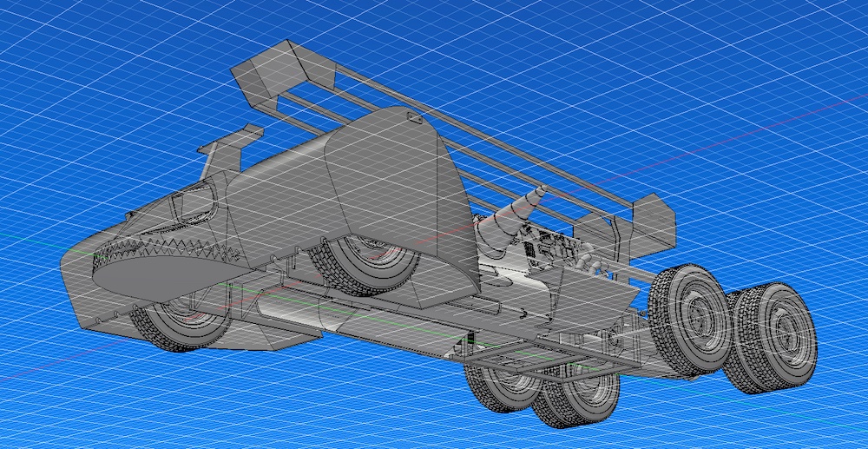This screenshot has height=449, width=868.
Task: Pick the cockpit window of the model
Action: pyautogui.click(x=192, y=204)
